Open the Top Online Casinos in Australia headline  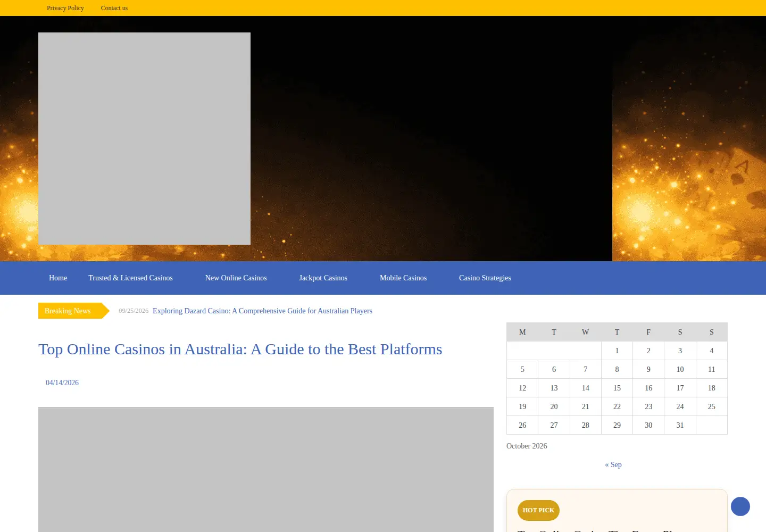tap(240, 349)
